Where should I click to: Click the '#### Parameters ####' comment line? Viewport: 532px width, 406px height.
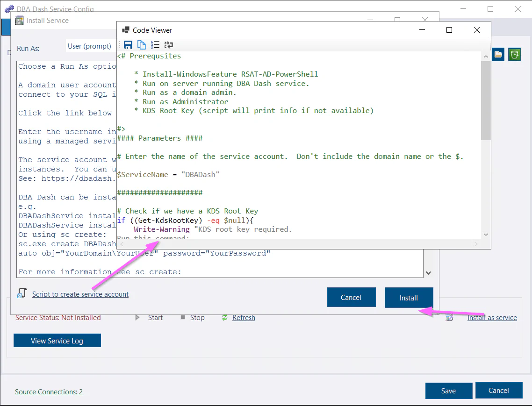pyautogui.click(x=160, y=138)
